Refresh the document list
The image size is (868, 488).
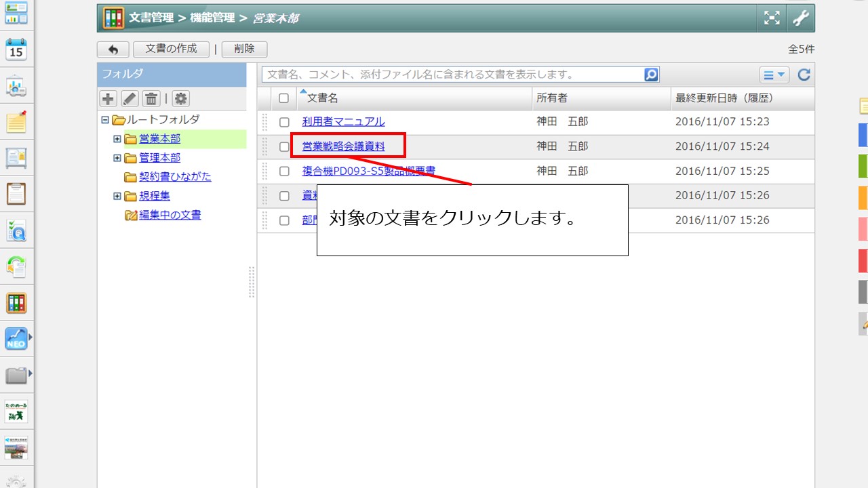coord(804,75)
